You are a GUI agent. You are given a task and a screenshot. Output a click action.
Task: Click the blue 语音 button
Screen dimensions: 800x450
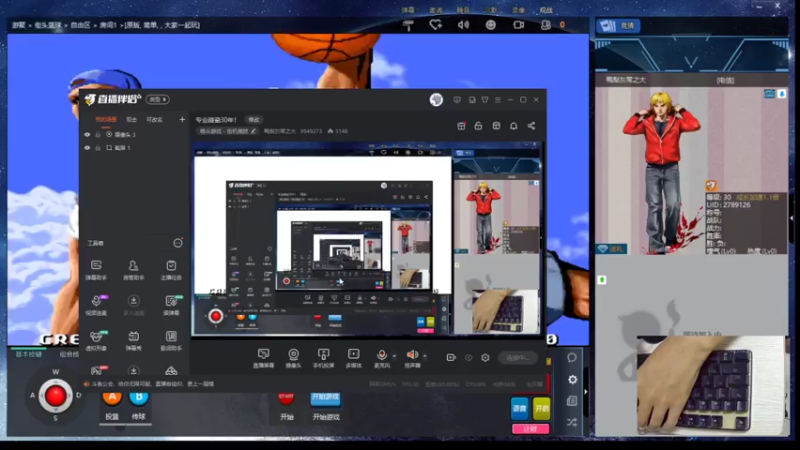[519, 408]
